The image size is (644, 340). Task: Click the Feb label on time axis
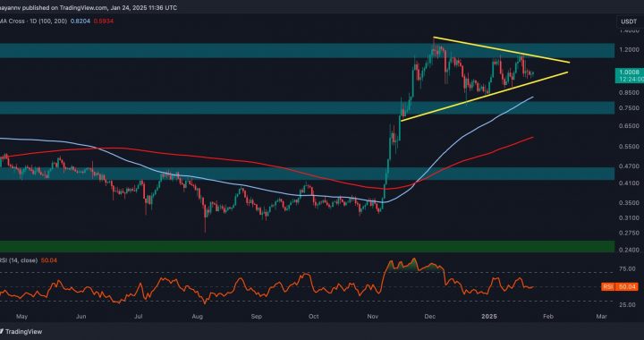(548, 317)
